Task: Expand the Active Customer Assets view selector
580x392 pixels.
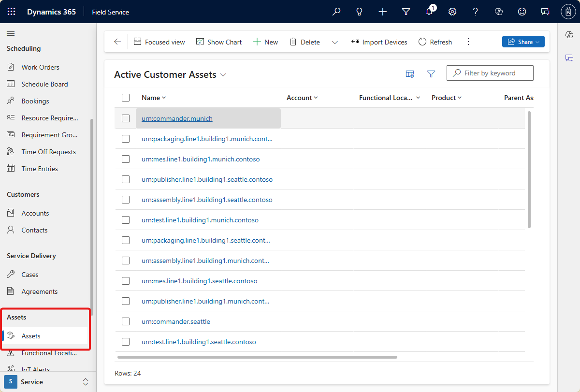Action: [x=223, y=75]
